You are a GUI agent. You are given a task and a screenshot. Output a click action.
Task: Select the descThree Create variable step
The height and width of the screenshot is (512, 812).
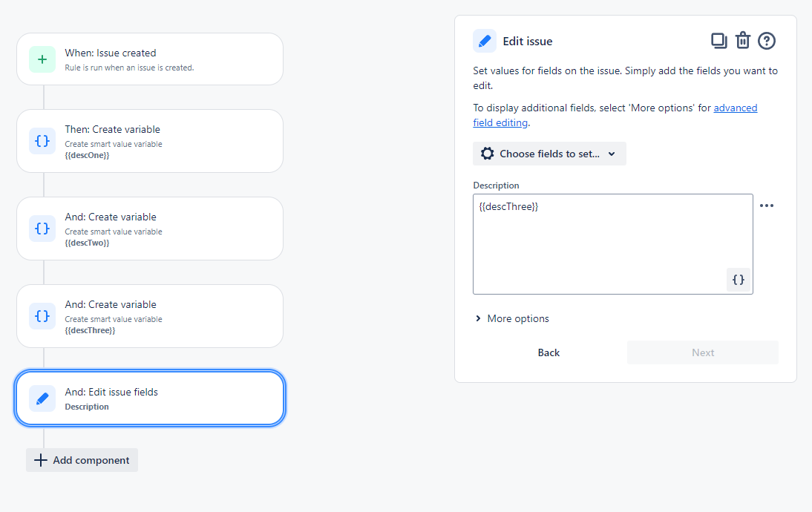click(x=150, y=316)
